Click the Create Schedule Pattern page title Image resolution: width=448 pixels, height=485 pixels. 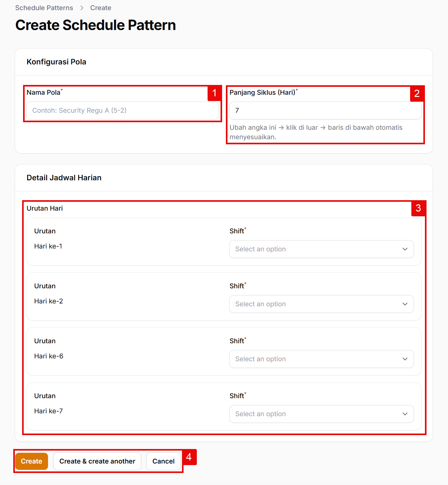click(x=95, y=25)
